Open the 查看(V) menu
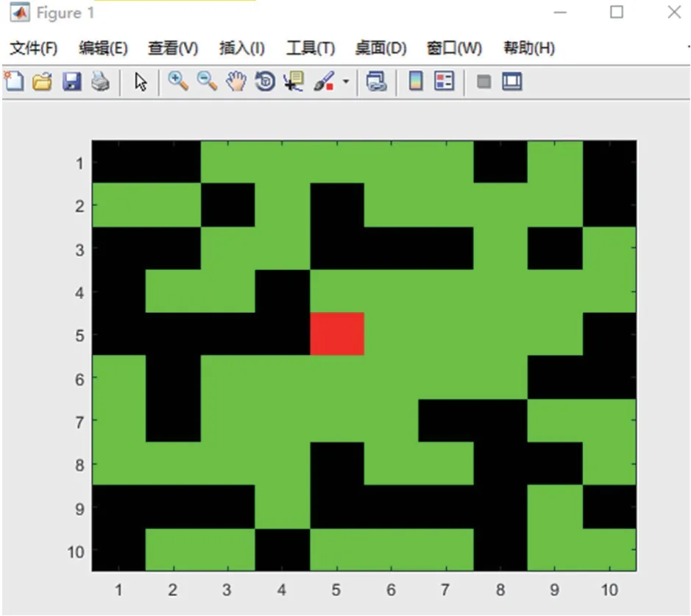Image resolution: width=691 pixels, height=616 pixels. [173, 48]
